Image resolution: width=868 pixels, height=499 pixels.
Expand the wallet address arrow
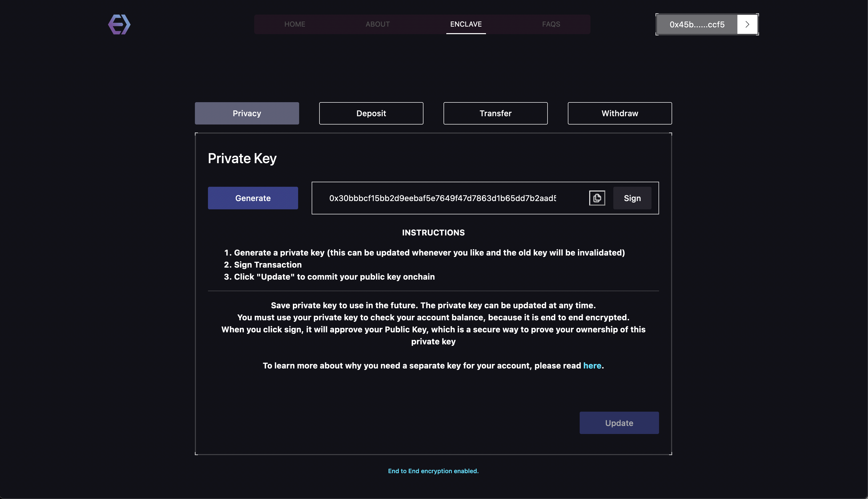(747, 24)
